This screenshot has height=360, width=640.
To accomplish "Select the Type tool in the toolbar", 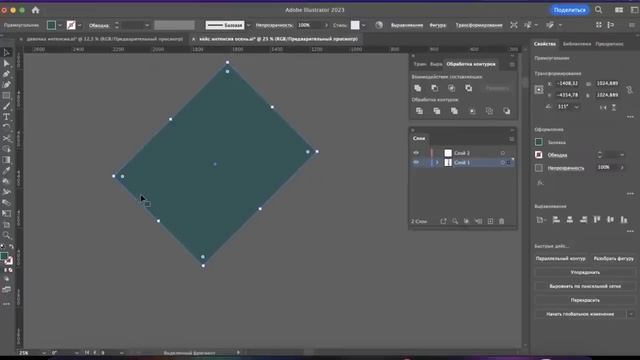I will tap(6, 117).
